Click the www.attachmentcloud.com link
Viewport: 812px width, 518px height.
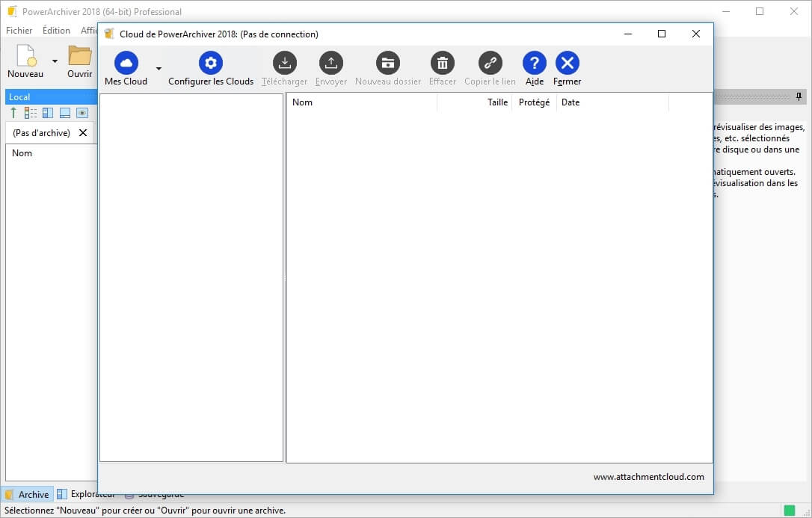[x=648, y=477]
